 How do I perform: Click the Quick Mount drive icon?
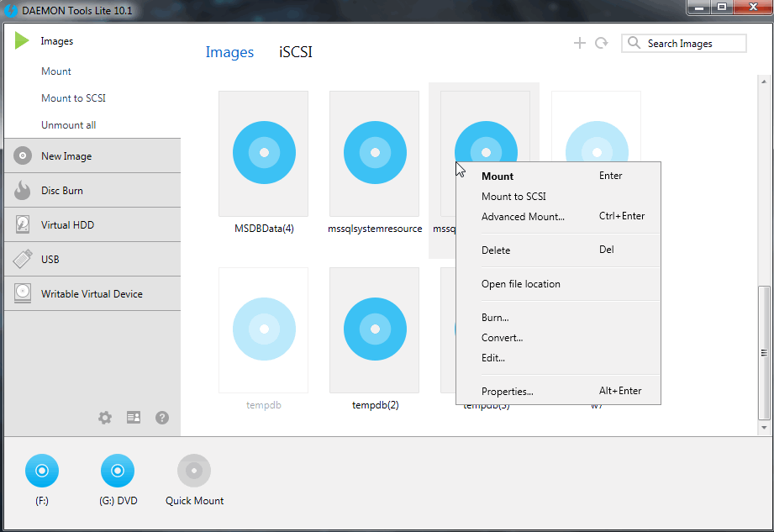[194, 471]
